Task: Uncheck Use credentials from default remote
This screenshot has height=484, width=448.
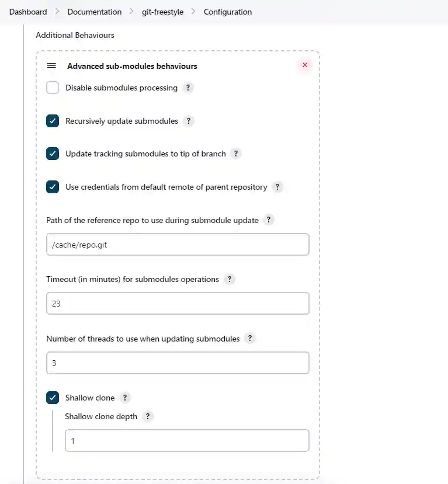Action: pos(53,187)
